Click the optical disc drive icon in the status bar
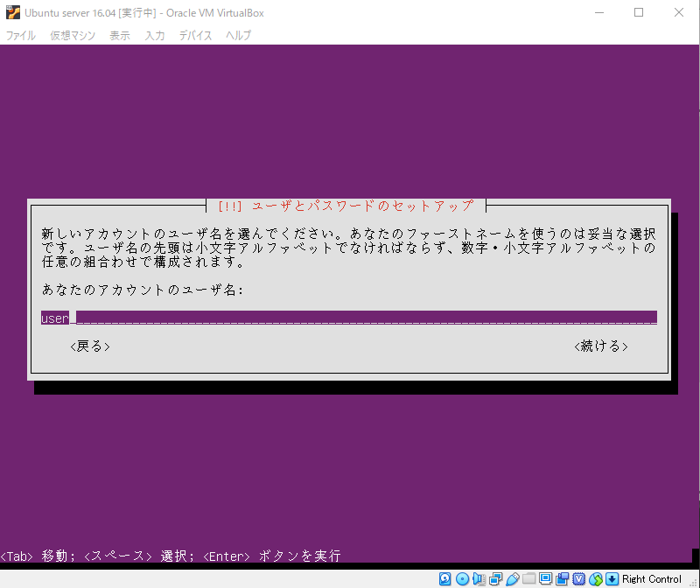The height and width of the screenshot is (588, 700). pyautogui.click(x=462, y=579)
